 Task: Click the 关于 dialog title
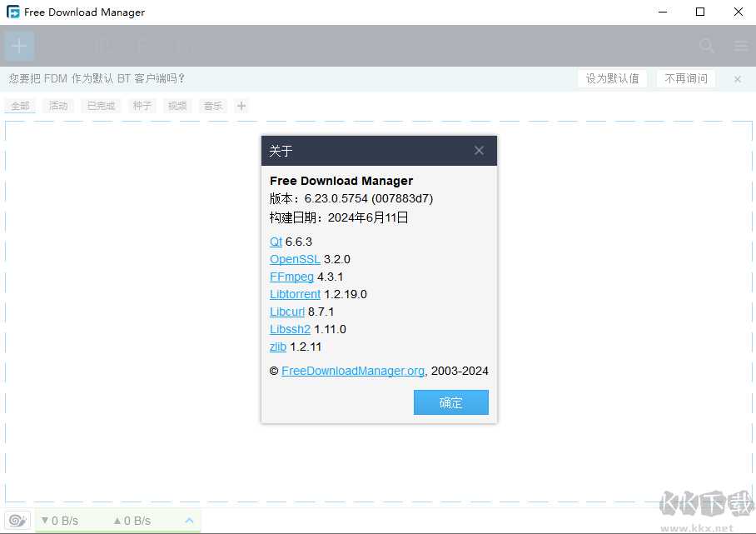[x=281, y=151]
